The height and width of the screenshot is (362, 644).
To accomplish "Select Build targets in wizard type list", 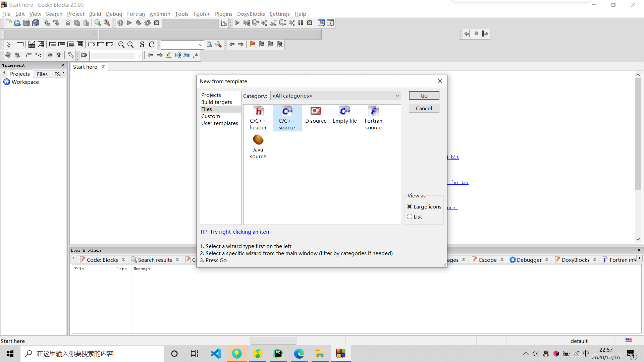I will coord(216,102).
